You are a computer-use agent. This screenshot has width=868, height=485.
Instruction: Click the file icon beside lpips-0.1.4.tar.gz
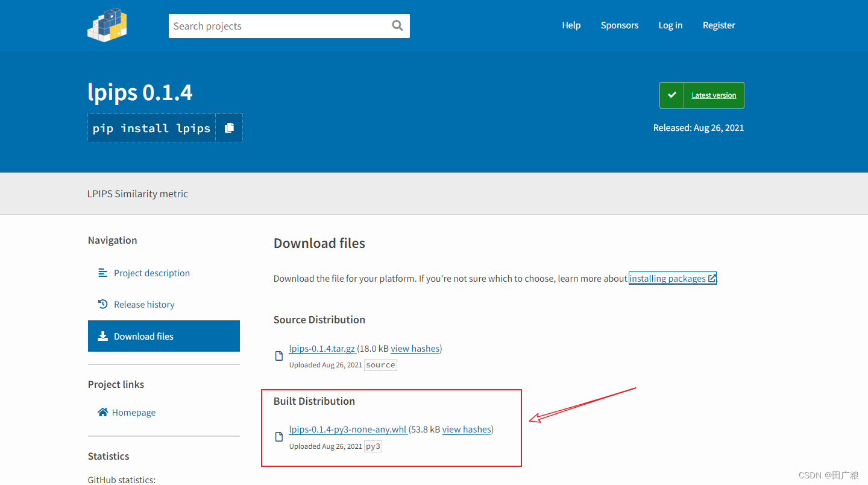click(x=278, y=355)
